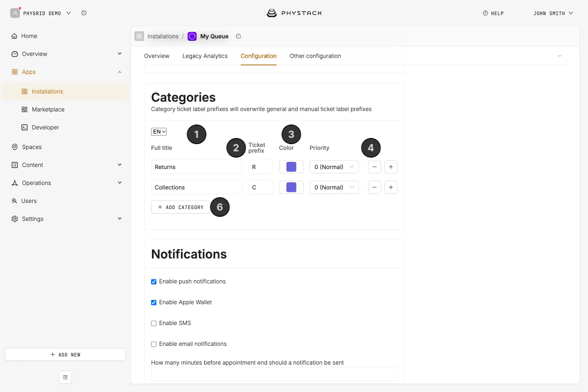
Task: Click the My Queue app icon
Action: [x=192, y=36]
